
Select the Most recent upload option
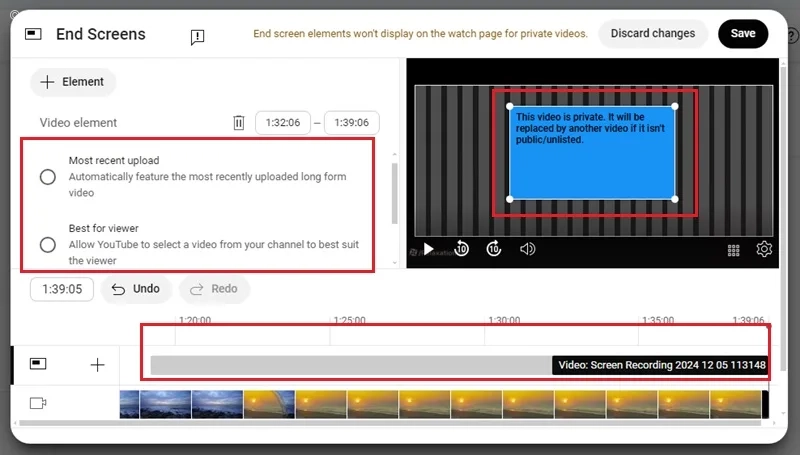click(48, 176)
